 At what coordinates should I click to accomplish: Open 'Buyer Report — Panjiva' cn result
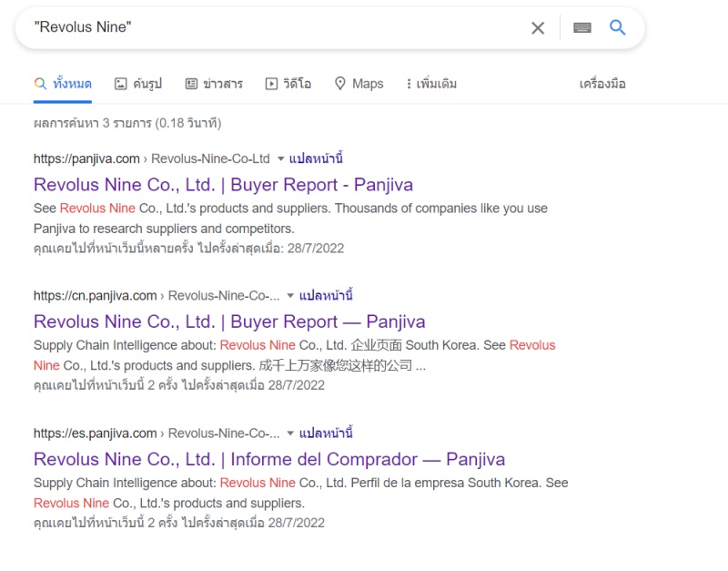pos(229,321)
